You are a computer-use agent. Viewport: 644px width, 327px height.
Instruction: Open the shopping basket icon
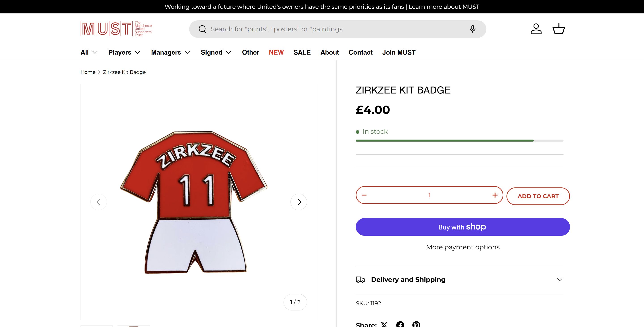pos(559,29)
